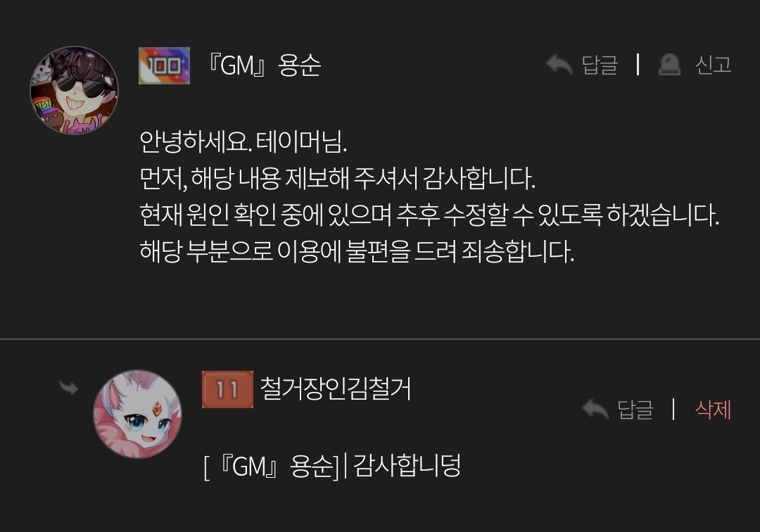Click the rainbow level 100 badge

point(164,65)
